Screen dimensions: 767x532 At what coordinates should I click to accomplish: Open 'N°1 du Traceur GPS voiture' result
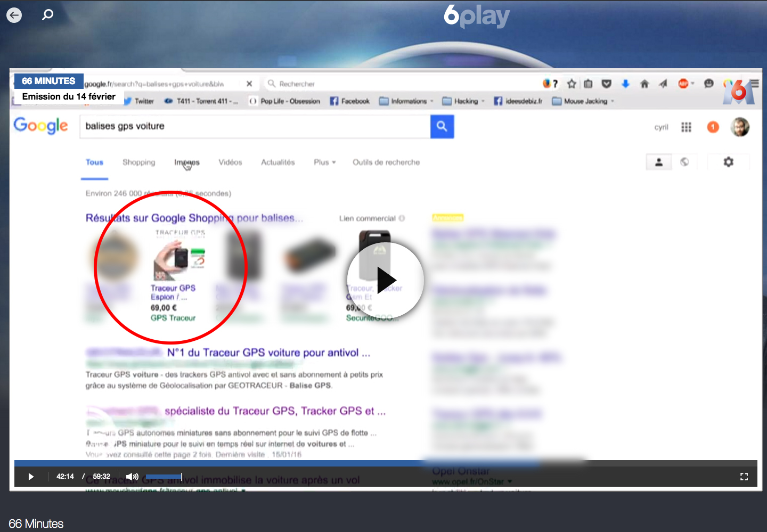click(x=268, y=353)
